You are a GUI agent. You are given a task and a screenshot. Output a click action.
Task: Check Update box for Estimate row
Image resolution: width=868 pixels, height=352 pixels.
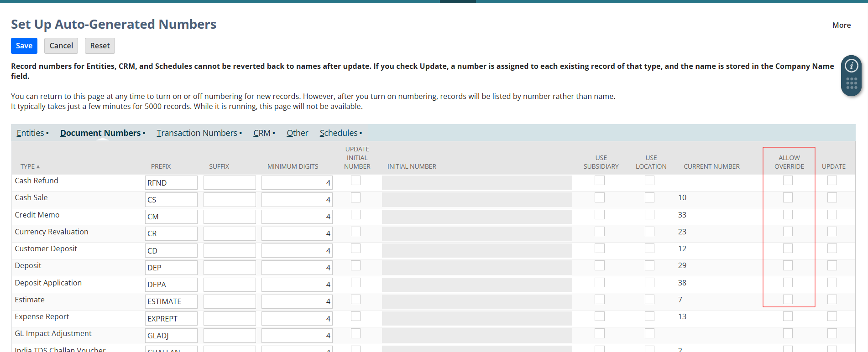832,300
